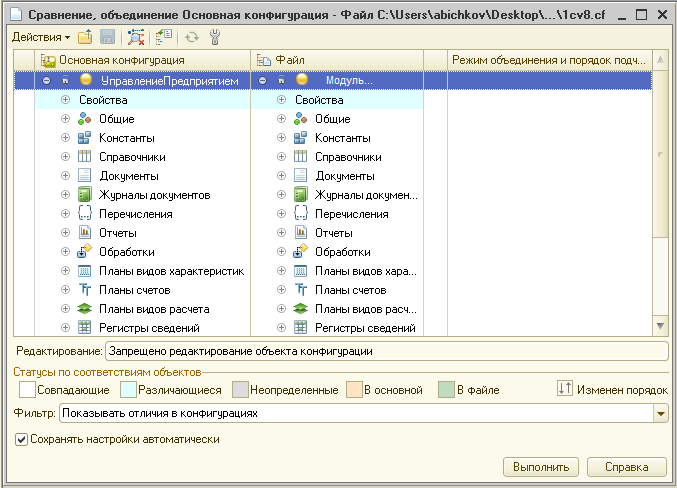The image size is (677, 488).
Task: Click the Режим объединения и порядок column header
Action: click(x=550, y=60)
